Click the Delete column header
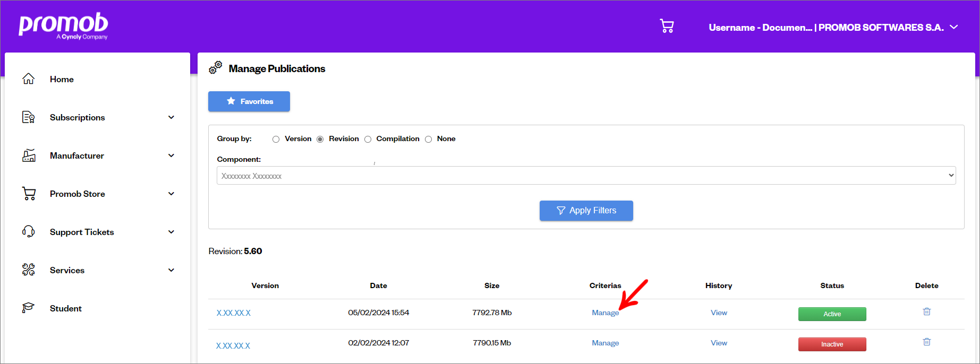 (x=927, y=285)
